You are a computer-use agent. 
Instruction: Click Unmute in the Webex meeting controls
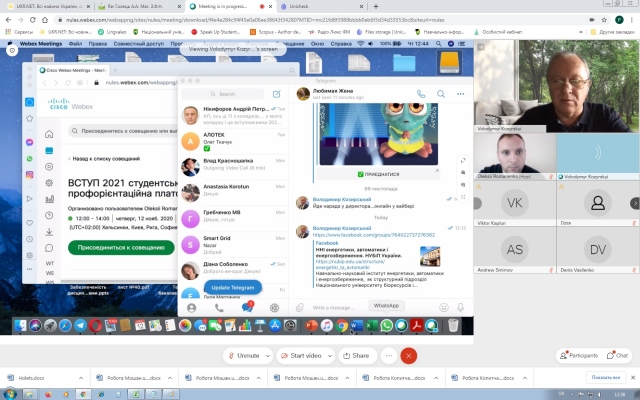[x=244, y=356]
